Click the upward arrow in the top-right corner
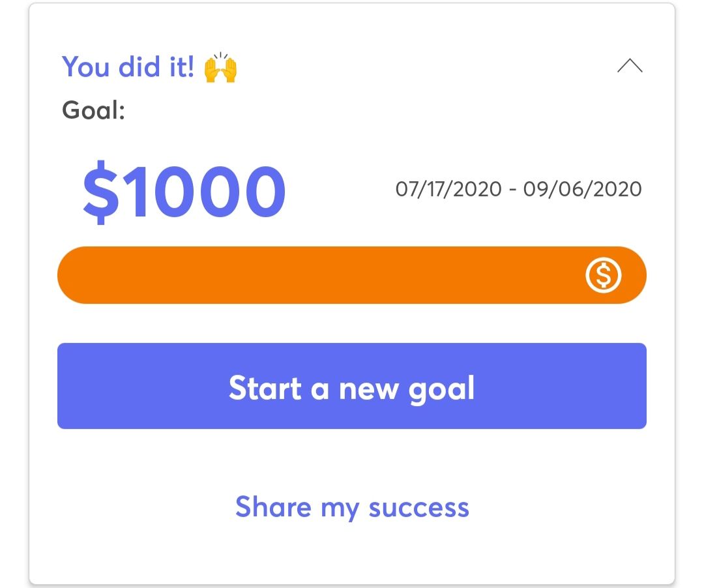Image resolution: width=704 pixels, height=588 pixels. pyautogui.click(x=630, y=66)
